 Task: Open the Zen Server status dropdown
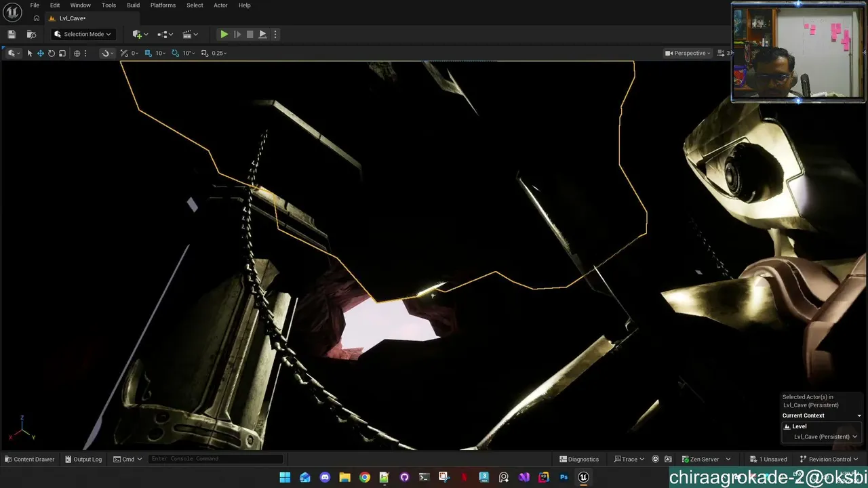[x=706, y=459]
